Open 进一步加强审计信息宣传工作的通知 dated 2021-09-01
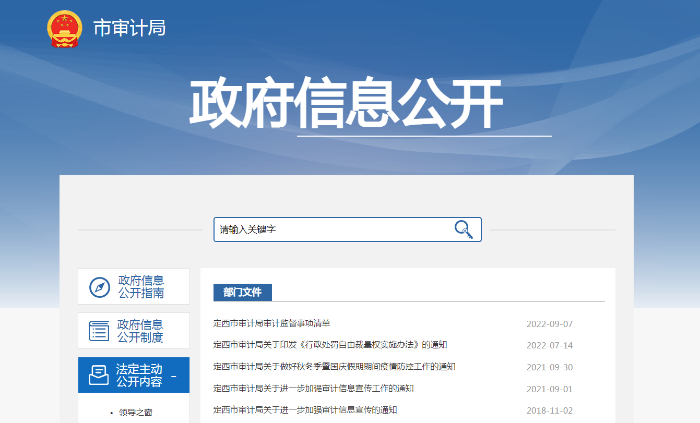Image resolution: width=700 pixels, height=423 pixels. click(x=314, y=388)
